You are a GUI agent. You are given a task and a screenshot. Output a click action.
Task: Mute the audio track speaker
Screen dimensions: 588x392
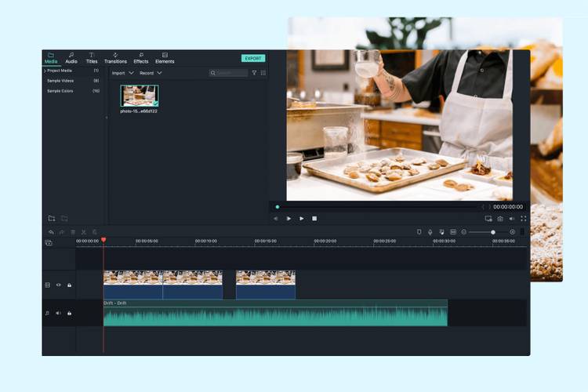tap(59, 313)
